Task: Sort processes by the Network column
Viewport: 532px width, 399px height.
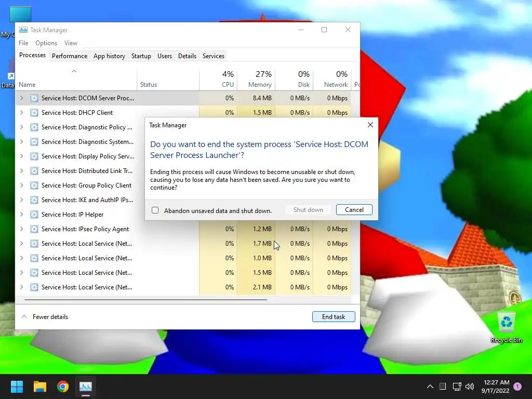Action: (x=332, y=79)
